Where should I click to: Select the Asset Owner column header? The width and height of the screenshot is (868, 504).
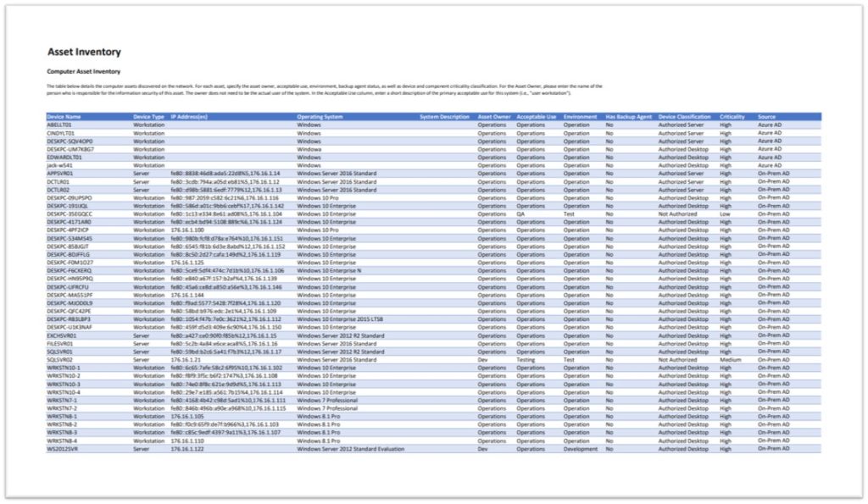(494, 117)
